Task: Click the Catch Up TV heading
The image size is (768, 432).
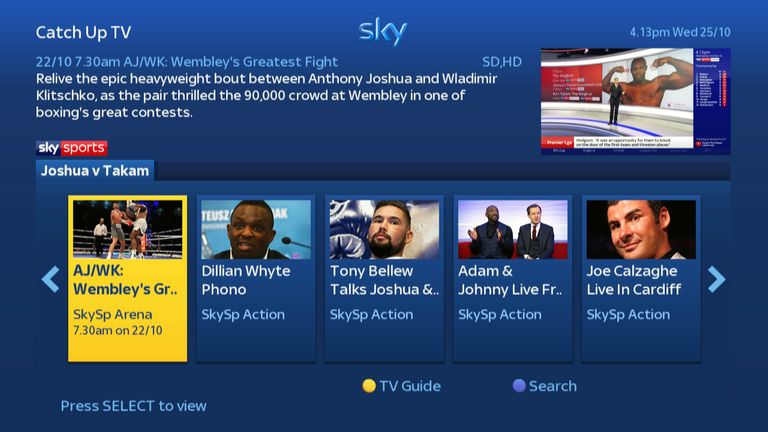Action: pyautogui.click(x=83, y=32)
